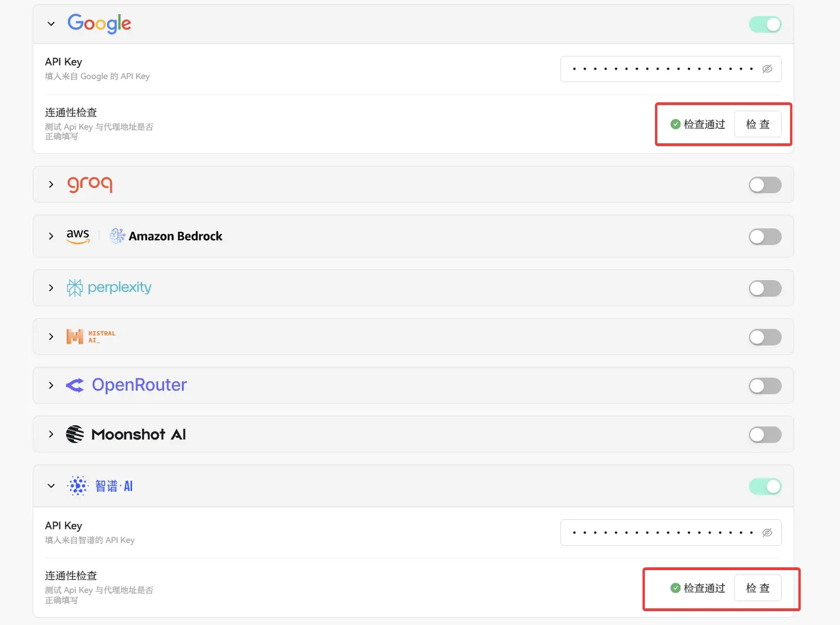Click 检查 button for 智谱 connectivity

click(757, 588)
